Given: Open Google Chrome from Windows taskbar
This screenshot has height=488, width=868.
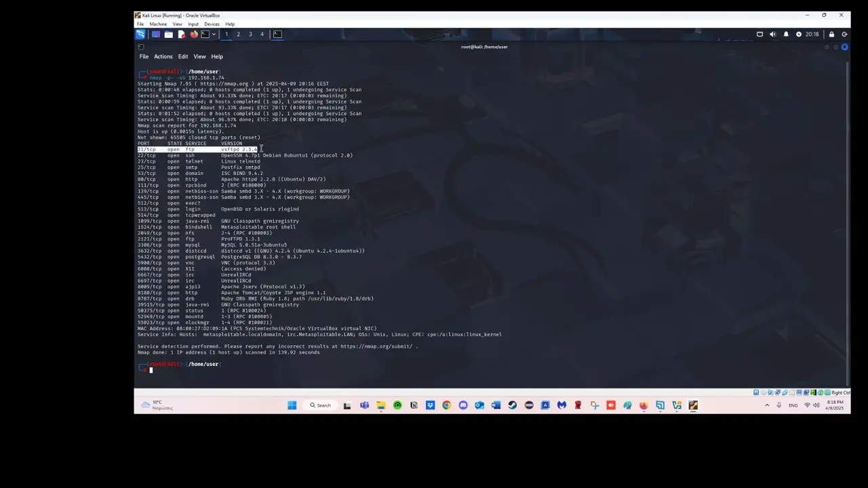Looking at the screenshot, I should 446,405.
